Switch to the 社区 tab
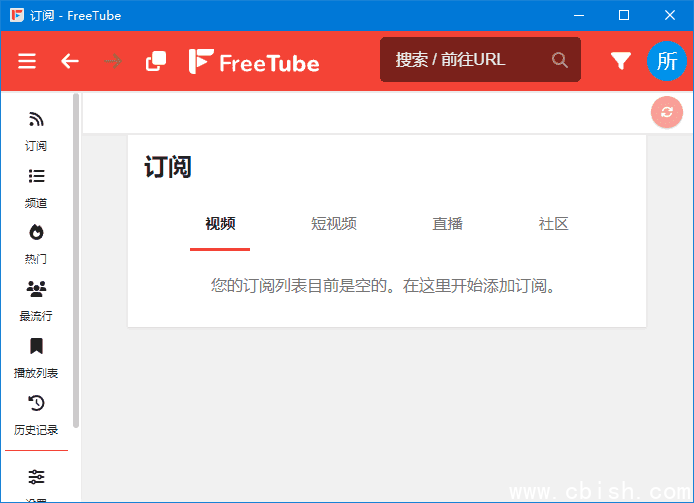 pyautogui.click(x=553, y=224)
